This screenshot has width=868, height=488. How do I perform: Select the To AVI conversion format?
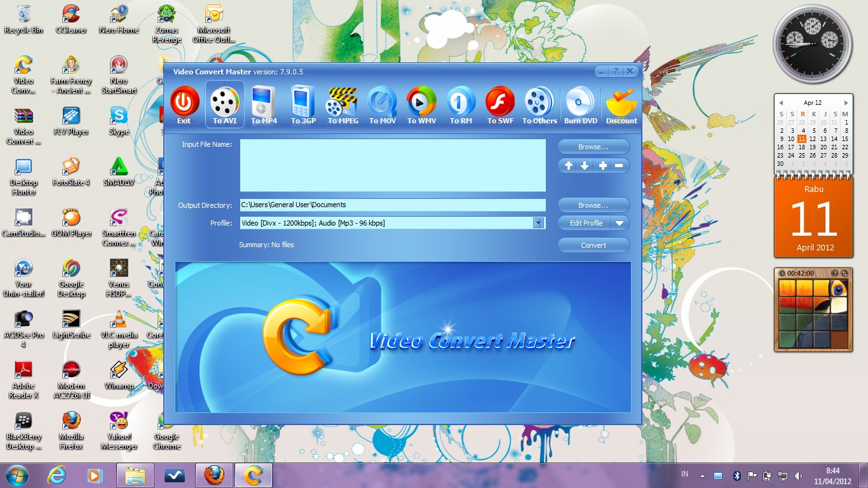tap(224, 105)
